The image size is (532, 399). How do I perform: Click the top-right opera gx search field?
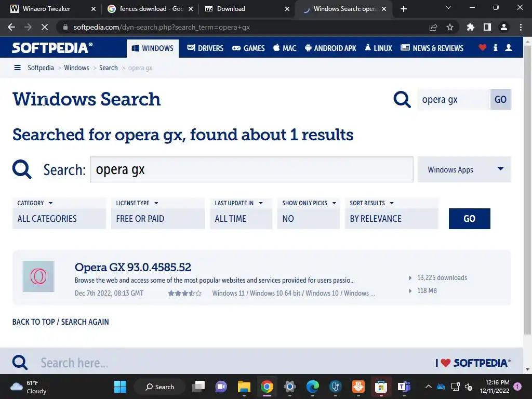click(454, 99)
